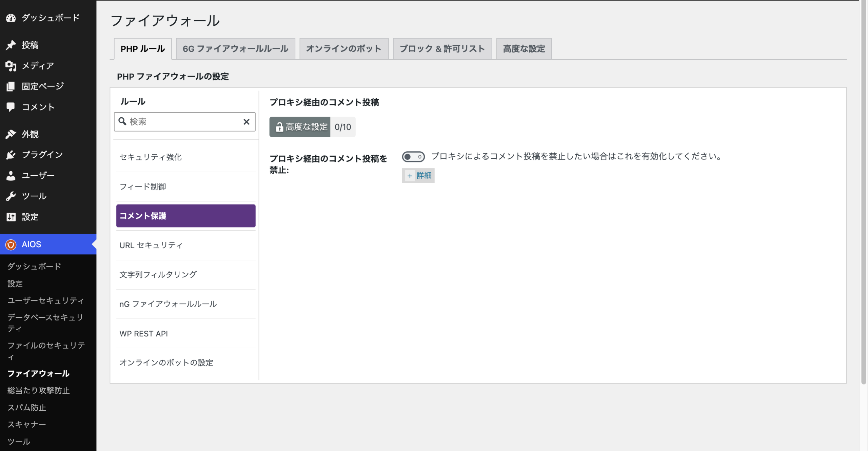The height and width of the screenshot is (451, 868).
Task: Click the lock icon on 高度な設定 badge
Action: [x=279, y=127]
